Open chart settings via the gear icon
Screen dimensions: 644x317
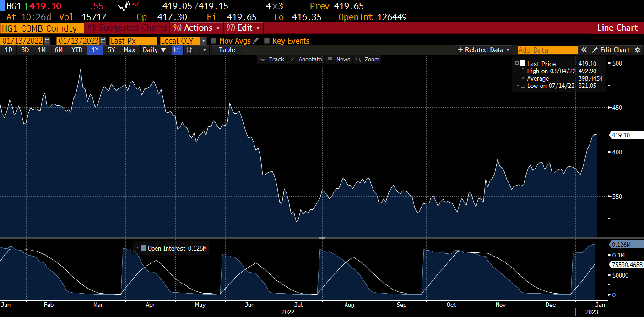coord(638,50)
